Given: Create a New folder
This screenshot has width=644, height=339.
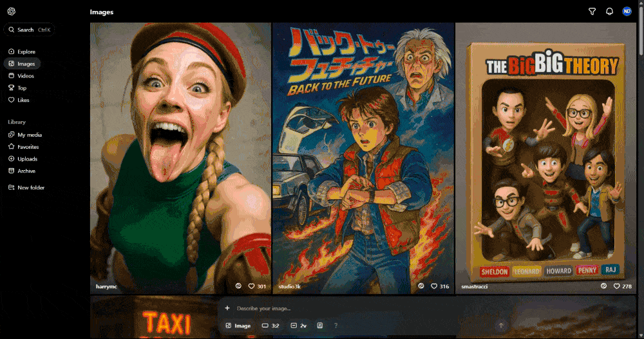Looking at the screenshot, I should pyautogui.click(x=26, y=188).
